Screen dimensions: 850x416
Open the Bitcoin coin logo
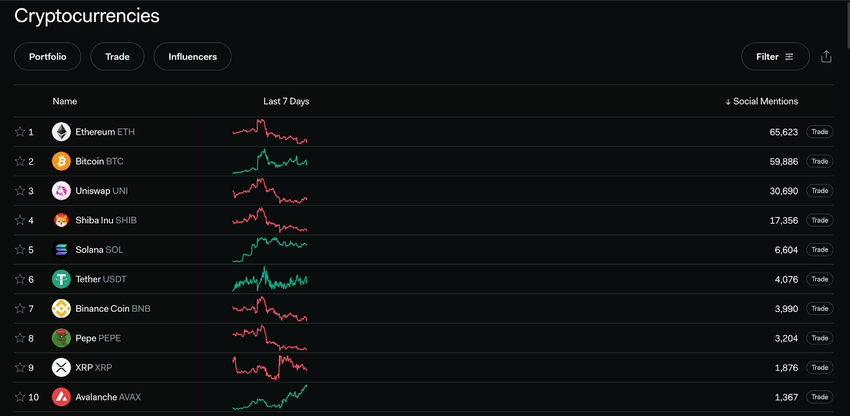(61, 161)
